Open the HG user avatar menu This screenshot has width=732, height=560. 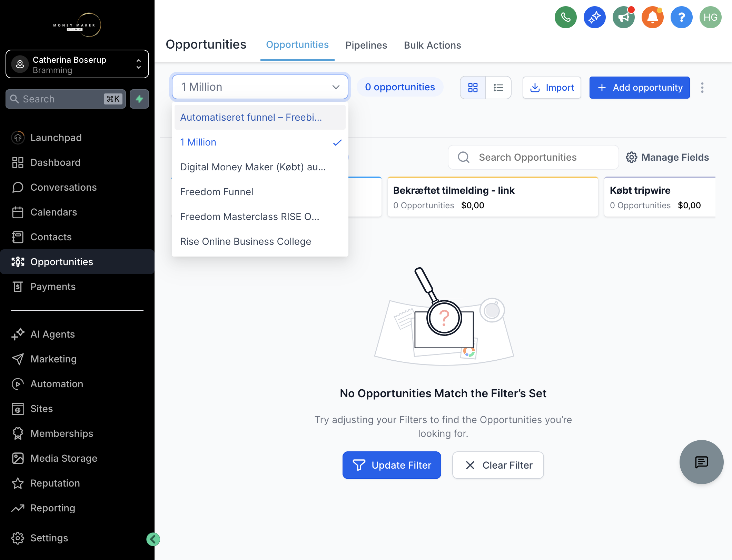[710, 17]
